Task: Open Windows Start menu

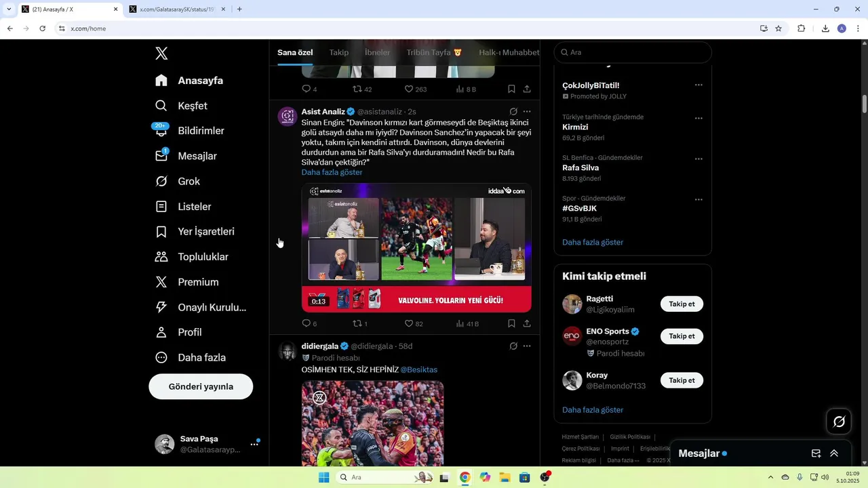Action: tap(324, 477)
